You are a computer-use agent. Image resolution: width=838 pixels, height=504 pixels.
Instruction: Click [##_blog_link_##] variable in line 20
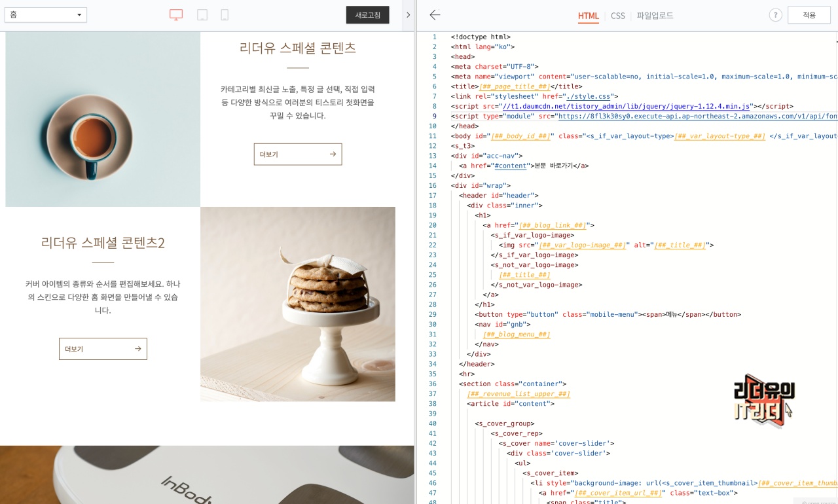point(553,225)
